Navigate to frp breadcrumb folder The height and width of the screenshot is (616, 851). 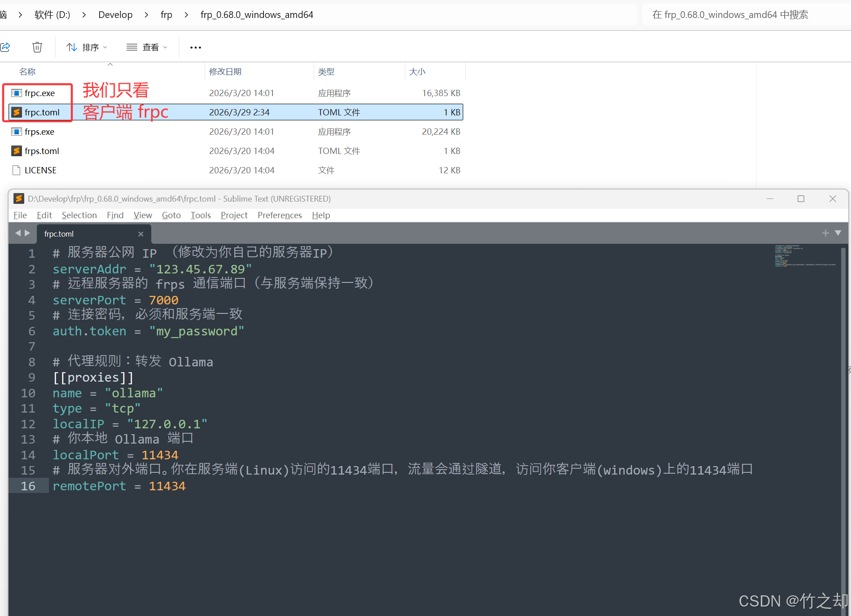tap(167, 15)
